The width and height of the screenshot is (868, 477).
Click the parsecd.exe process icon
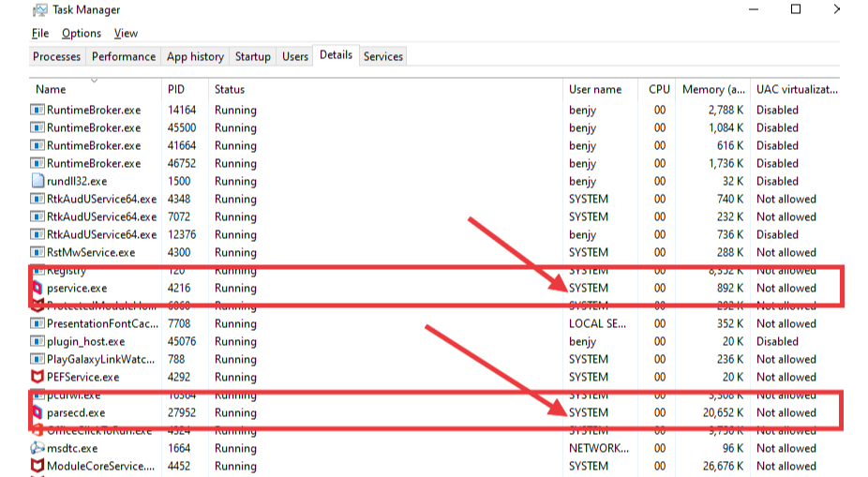[38, 412]
